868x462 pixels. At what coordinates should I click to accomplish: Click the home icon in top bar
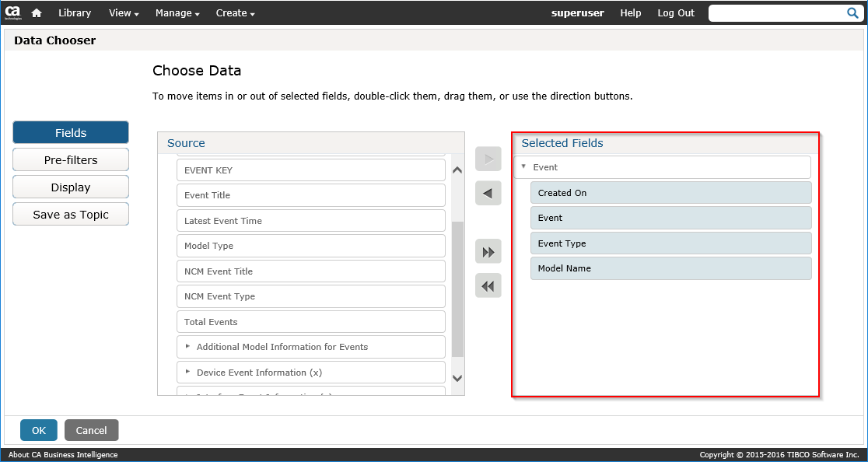click(x=36, y=13)
